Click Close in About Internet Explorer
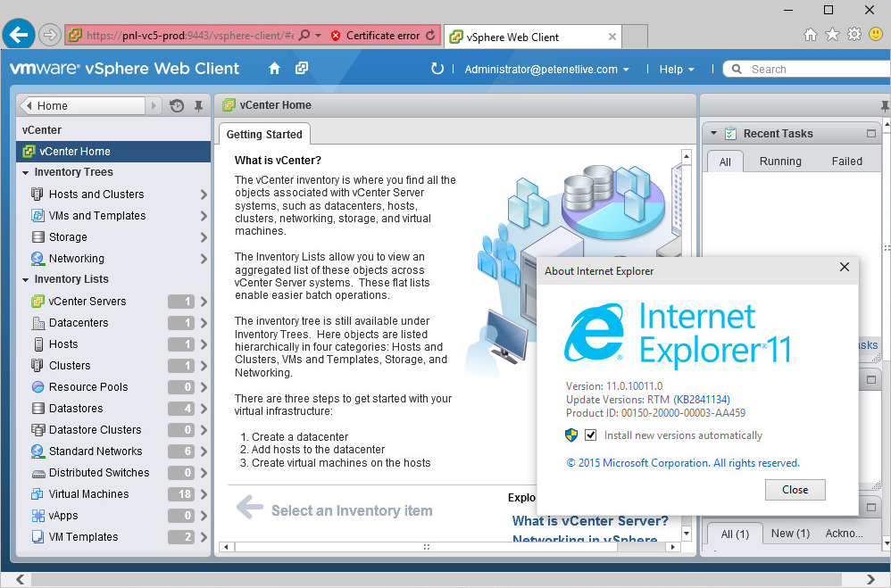 795,490
